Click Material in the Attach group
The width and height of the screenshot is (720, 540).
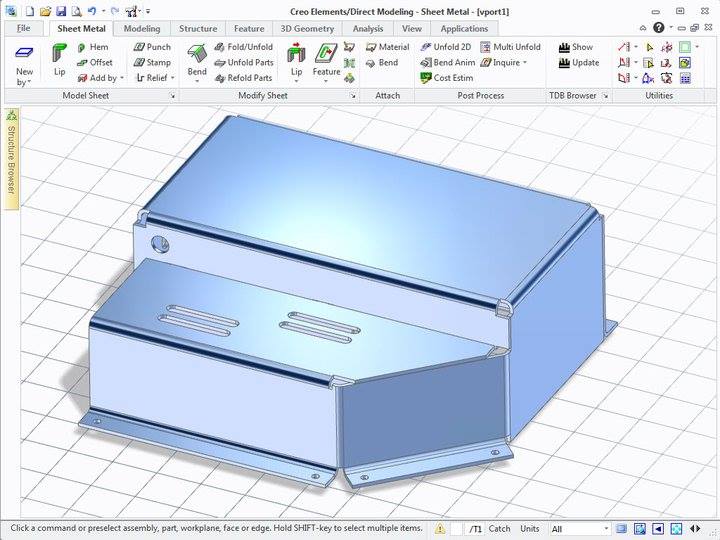(388, 47)
